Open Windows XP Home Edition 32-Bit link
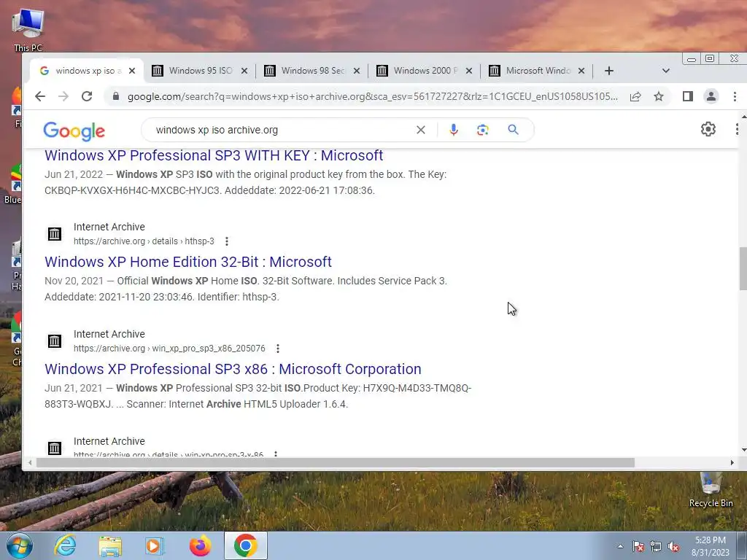This screenshot has width=747, height=560. click(188, 262)
